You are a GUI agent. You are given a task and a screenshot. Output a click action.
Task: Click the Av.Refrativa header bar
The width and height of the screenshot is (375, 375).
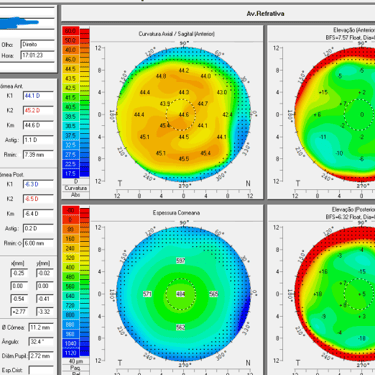[218, 14]
